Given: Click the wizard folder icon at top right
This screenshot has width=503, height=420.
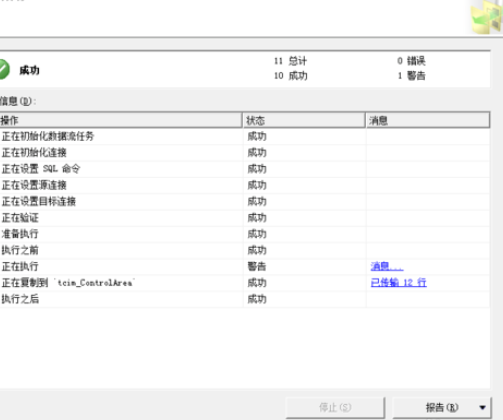Looking at the screenshot, I should click(x=487, y=17).
